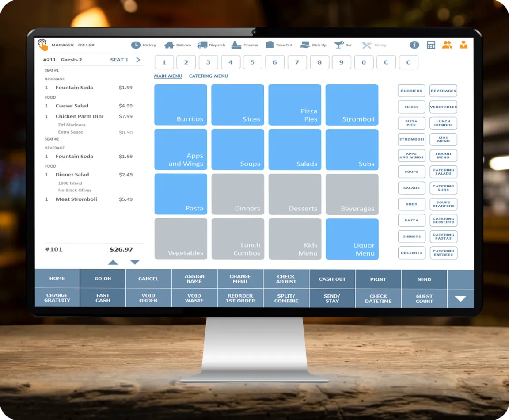
Task: Open the Stromboli blue menu tile
Action: [352, 105]
